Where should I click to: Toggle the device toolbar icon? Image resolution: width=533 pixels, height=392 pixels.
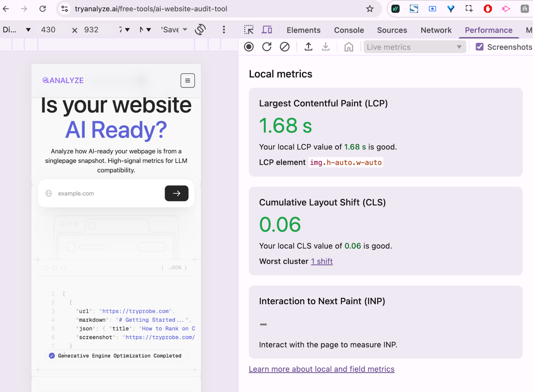pyautogui.click(x=266, y=30)
